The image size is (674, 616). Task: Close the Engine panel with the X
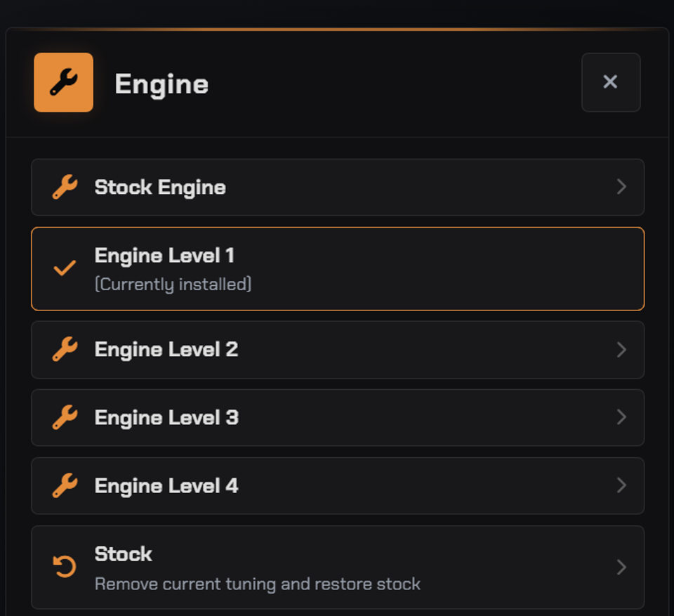(x=611, y=82)
